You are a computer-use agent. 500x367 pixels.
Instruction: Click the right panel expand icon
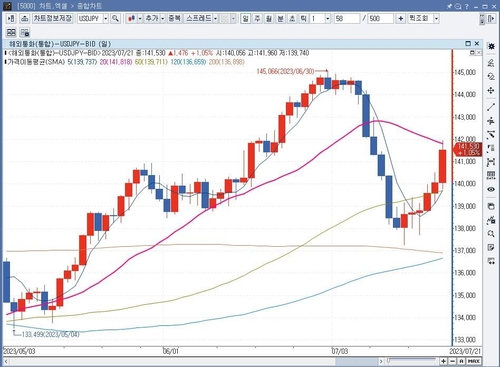491,18
